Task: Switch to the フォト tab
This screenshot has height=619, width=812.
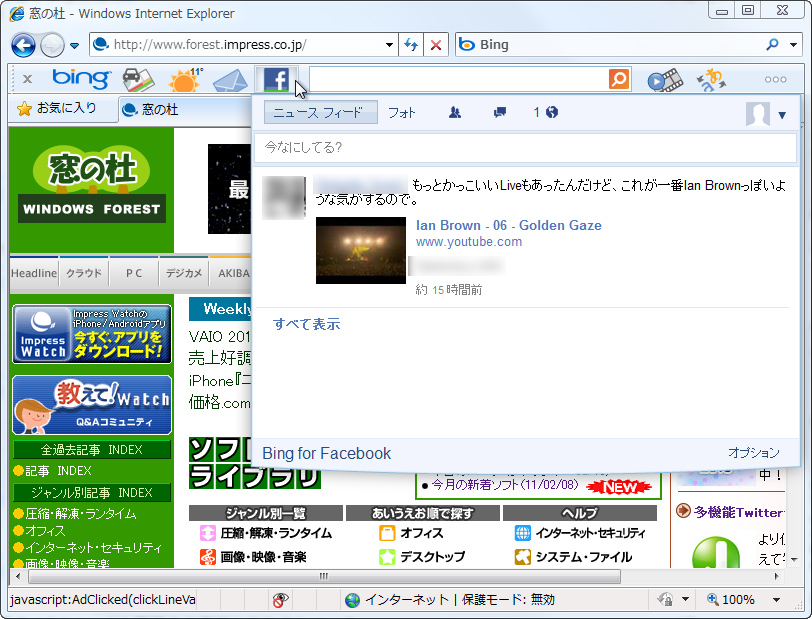Action: point(401,113)
